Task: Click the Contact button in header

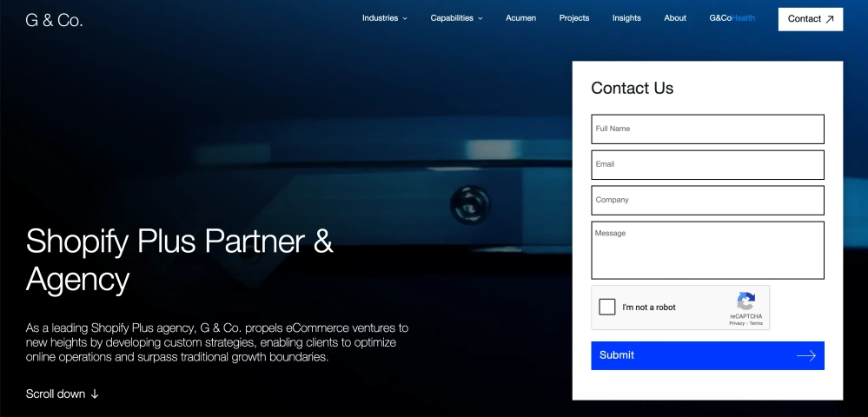Action: click(x=811, y=19)
